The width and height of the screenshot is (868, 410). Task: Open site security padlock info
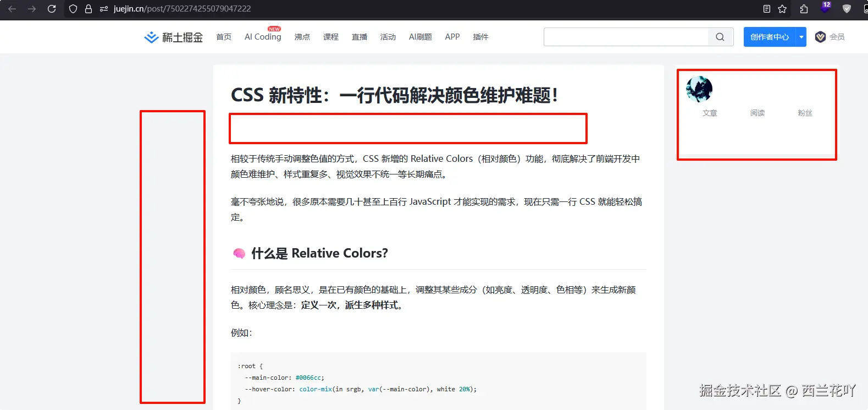point(88,9)
